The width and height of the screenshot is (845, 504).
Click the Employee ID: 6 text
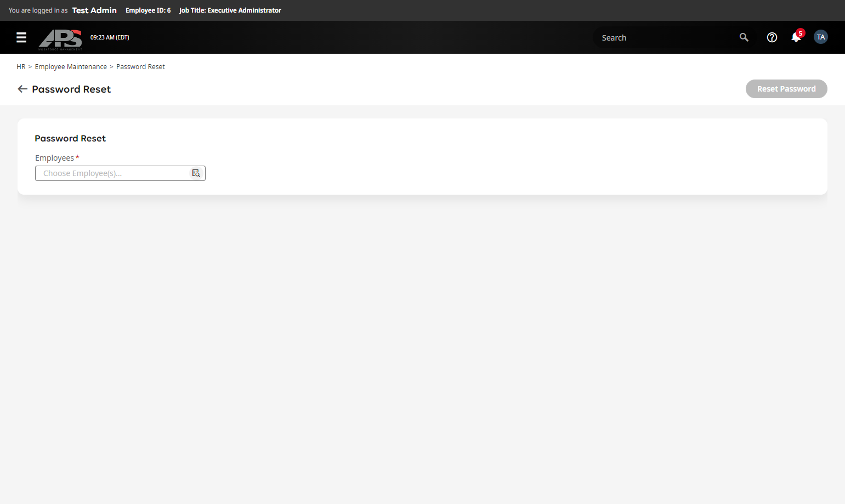coord(148,10)
